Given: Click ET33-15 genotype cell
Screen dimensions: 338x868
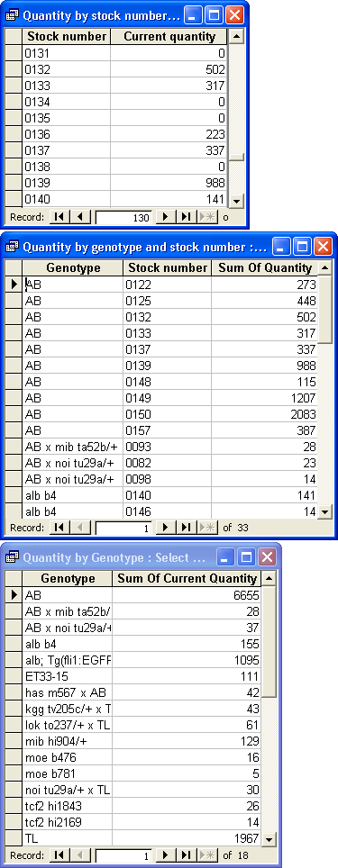Looking at the screenshot, I should click(68, 676).
